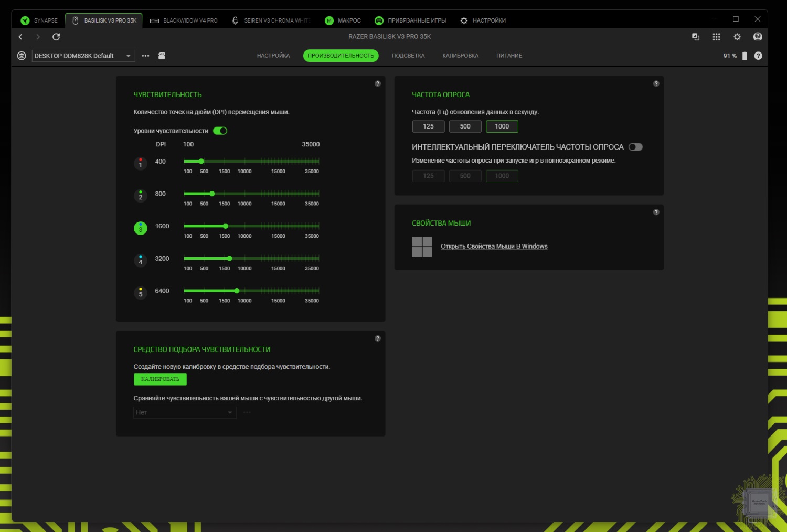This screenshot has height=532, width=787.
Task: Click the refresh icon in navigation bar
Action: coord(56,37)
